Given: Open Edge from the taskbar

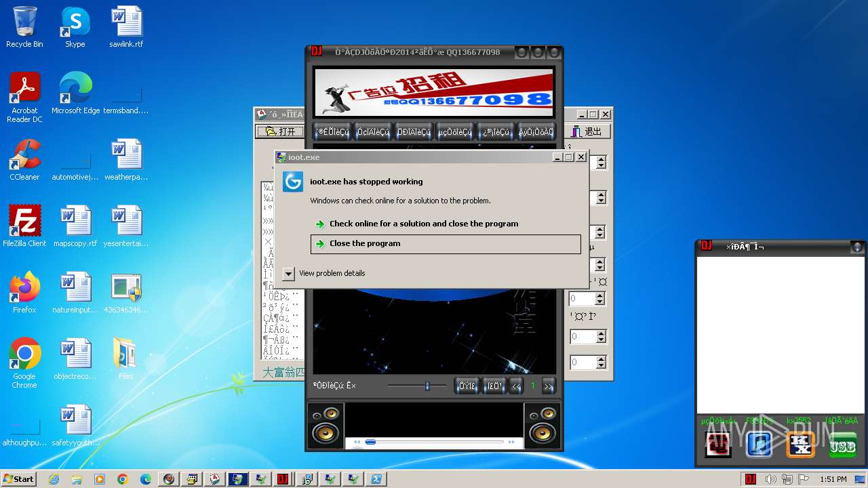Looking at the screenshot, I should point(146,479).
